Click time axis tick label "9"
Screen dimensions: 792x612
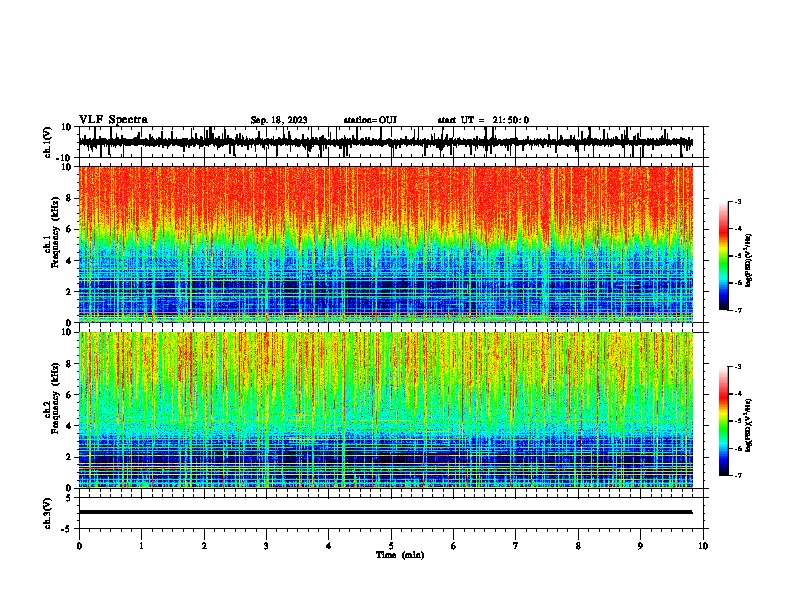pyautogui.click(x=640, y=546)
